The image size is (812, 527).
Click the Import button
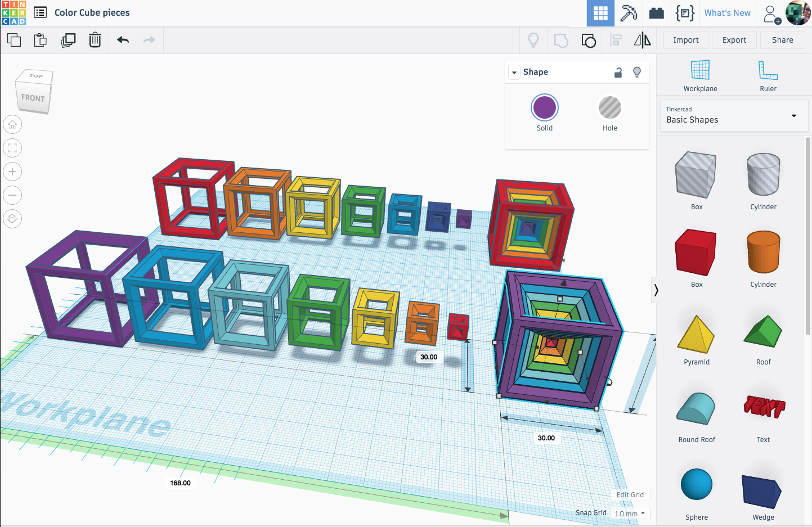[685, 40]
